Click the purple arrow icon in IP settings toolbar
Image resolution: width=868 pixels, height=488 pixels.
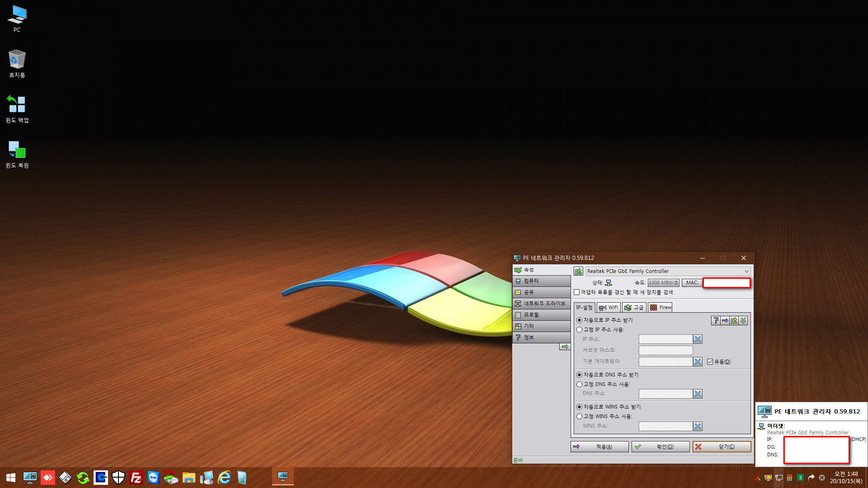(x=725, y=320)
